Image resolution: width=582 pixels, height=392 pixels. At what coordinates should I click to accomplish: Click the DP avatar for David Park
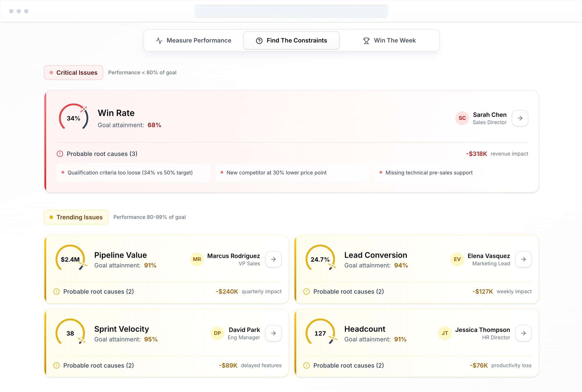point(217,333)
